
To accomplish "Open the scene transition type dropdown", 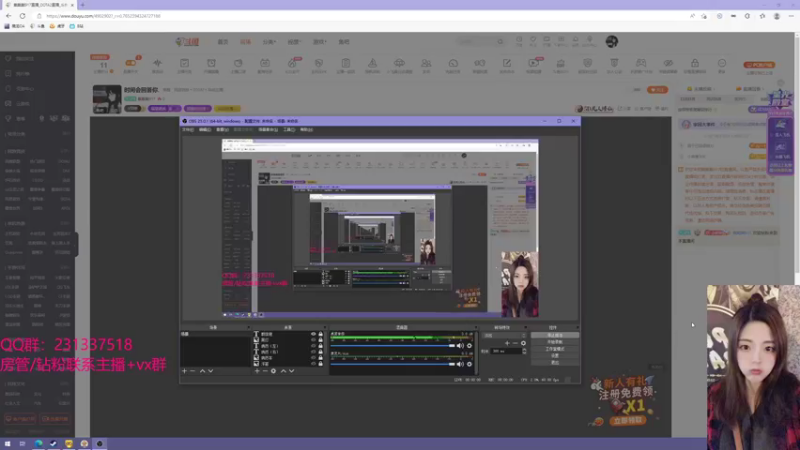I will 504,336.
